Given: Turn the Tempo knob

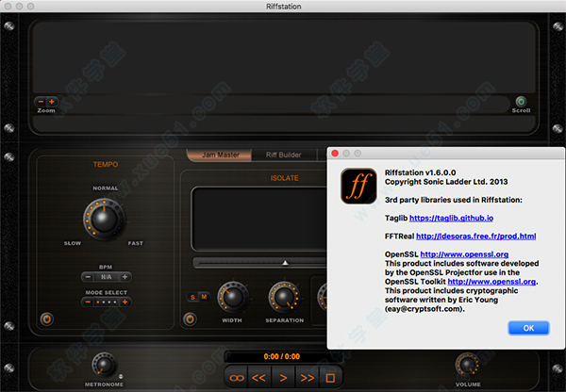Looking at the screenshot, I should pos(105,219).
